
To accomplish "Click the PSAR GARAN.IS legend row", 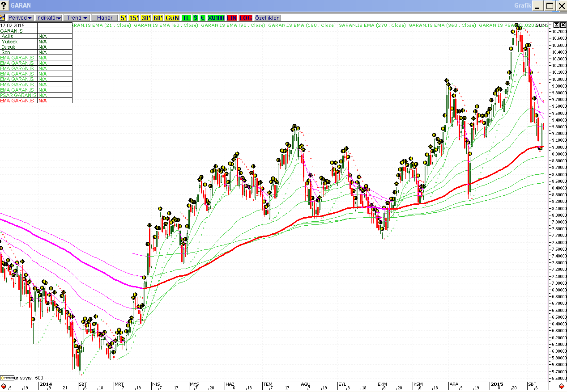I will pos(19,95).
